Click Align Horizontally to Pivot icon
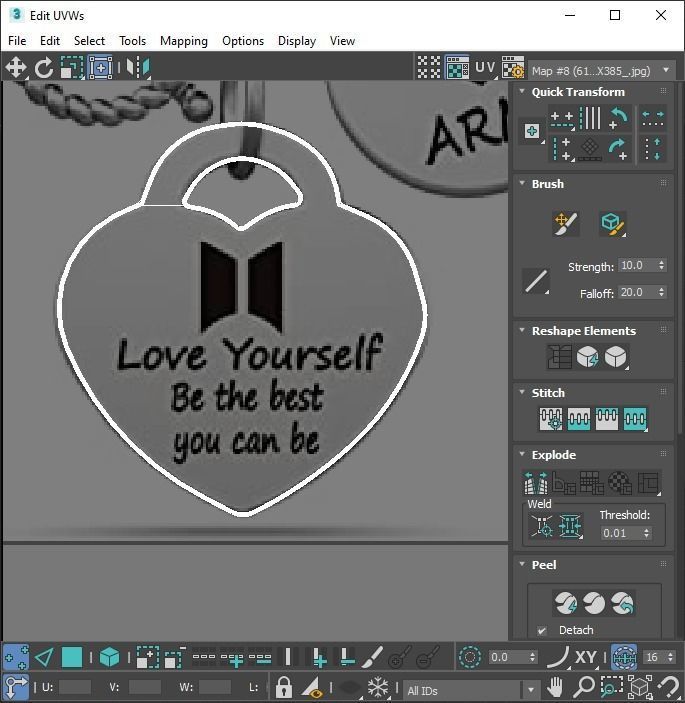The image size is (685, 703). (x=562, y=119)
